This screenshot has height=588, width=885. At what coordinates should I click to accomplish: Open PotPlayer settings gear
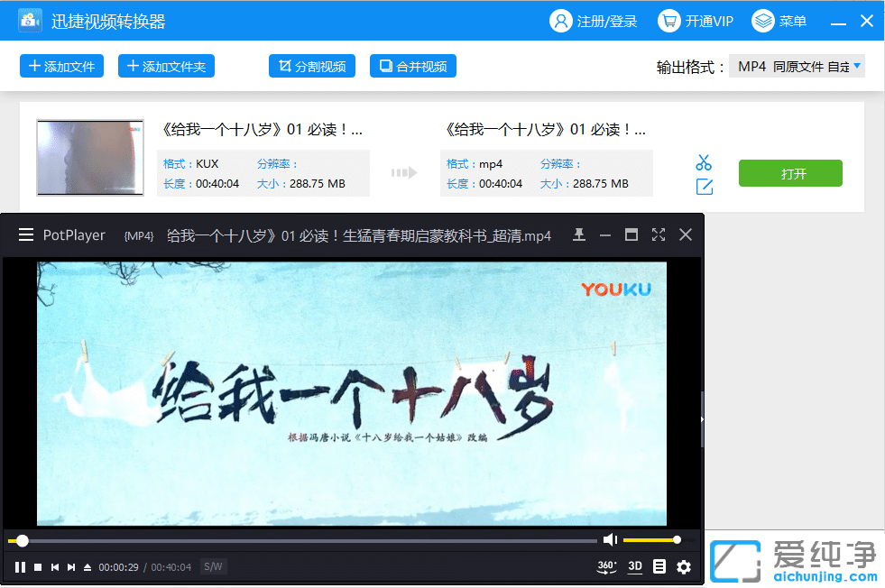point(684,566)
